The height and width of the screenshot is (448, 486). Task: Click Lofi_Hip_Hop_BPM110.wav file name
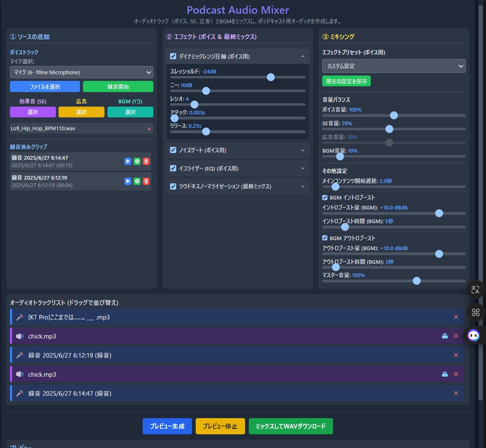tap(43, 128)
